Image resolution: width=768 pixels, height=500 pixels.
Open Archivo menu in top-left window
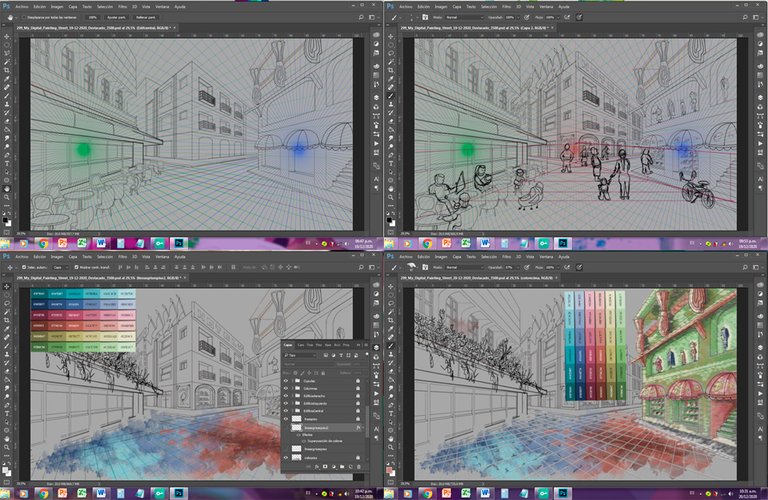point(22,7)
